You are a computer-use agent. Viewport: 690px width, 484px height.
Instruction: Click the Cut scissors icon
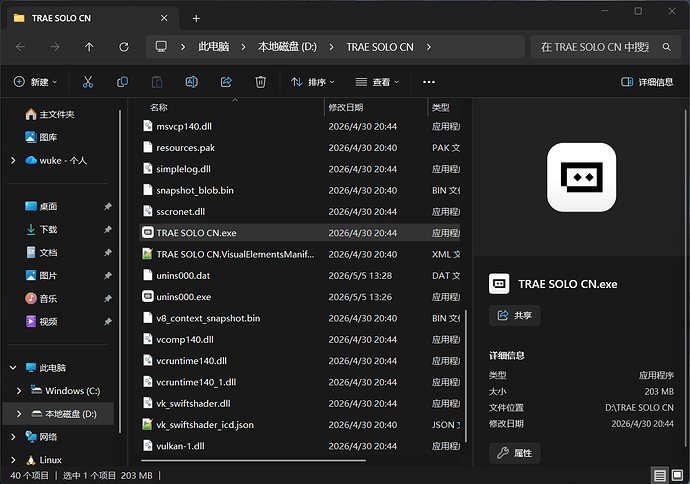(x=88, y=82)
